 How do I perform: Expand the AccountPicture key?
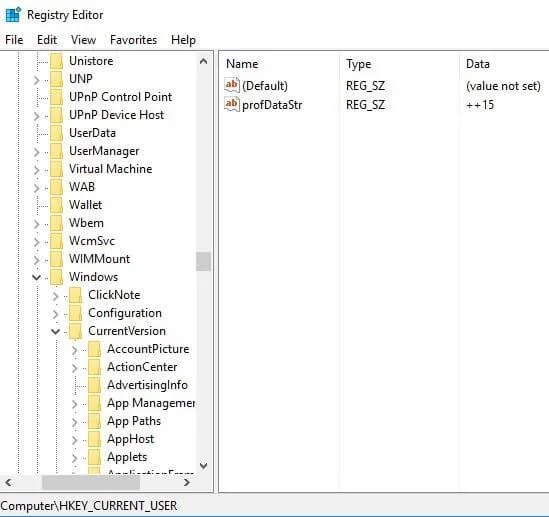(x=74, y=350)
